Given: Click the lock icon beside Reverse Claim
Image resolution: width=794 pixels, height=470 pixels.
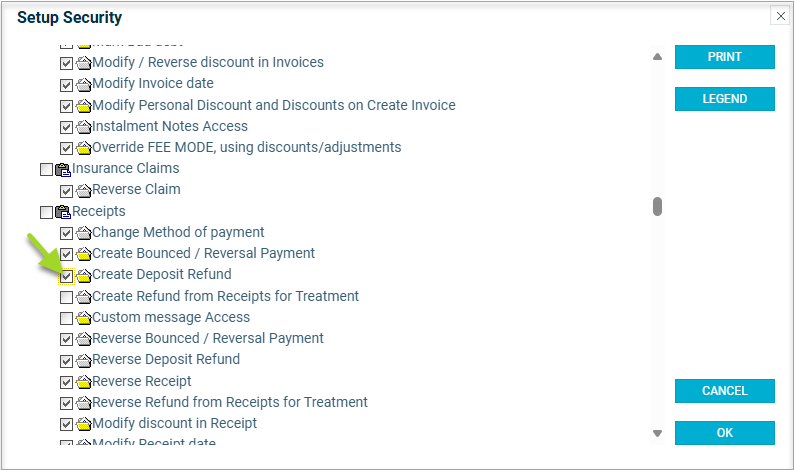Looking at the screenshot, I should tap(84, 190).
